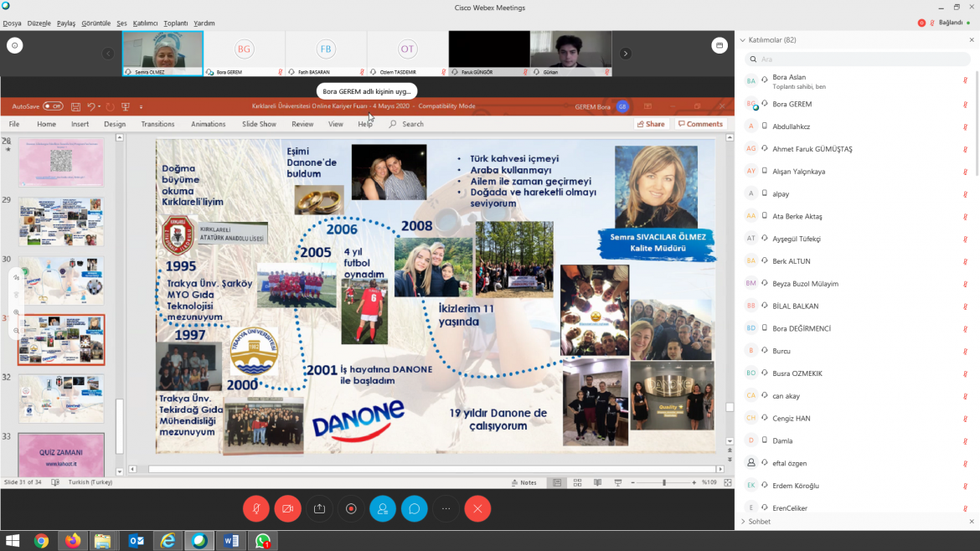
Task: Open the Windows Start menu
Action: point(13,541)
